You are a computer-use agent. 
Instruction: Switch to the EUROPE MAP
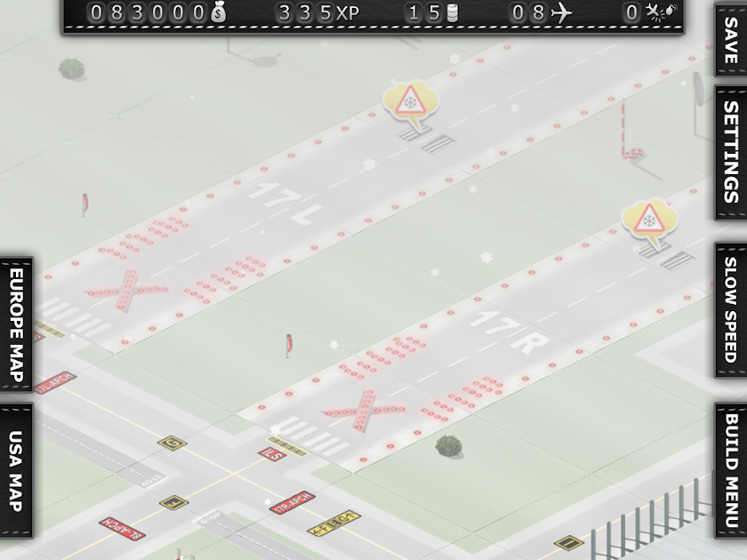point(16,324)
